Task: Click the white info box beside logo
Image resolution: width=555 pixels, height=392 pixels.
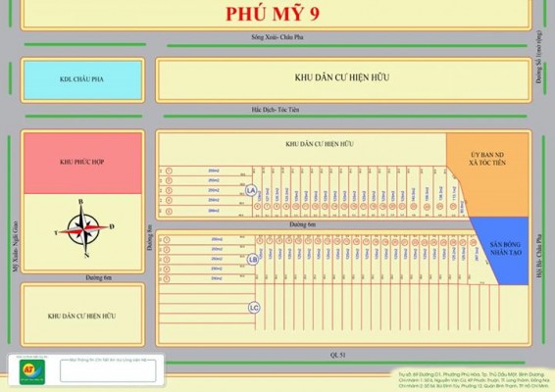Action: [x=108, y=370]
